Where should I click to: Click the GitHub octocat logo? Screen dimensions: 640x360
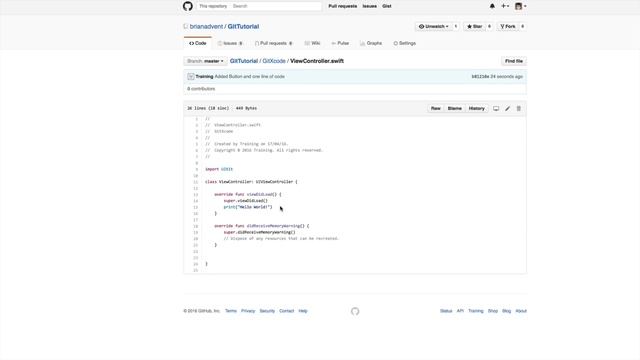click(188, 6)
